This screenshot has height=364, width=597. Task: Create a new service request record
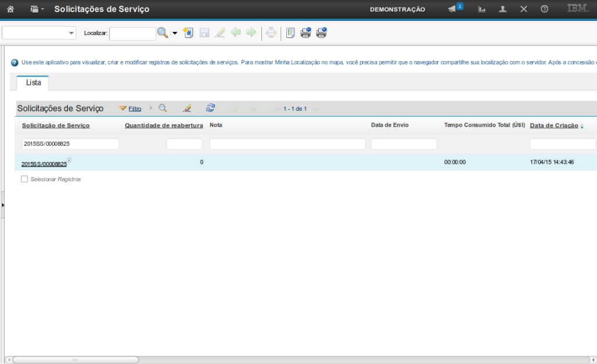pos(188,33)
